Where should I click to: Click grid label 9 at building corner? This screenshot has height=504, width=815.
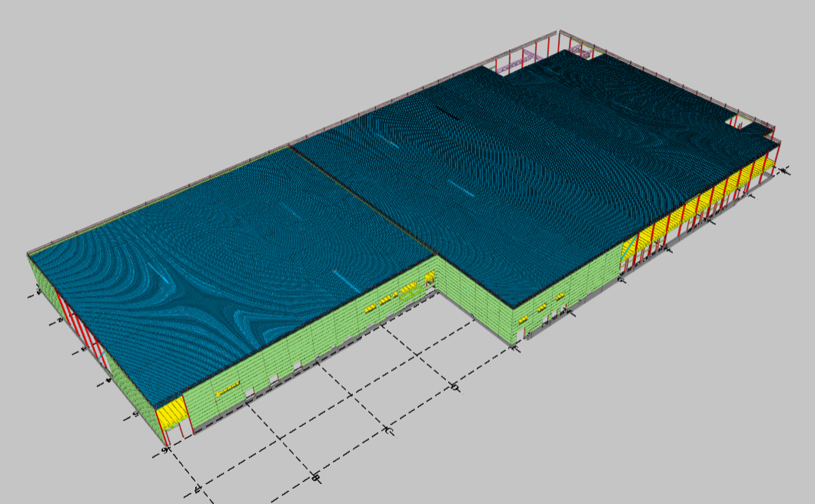[x=165, y=449]
